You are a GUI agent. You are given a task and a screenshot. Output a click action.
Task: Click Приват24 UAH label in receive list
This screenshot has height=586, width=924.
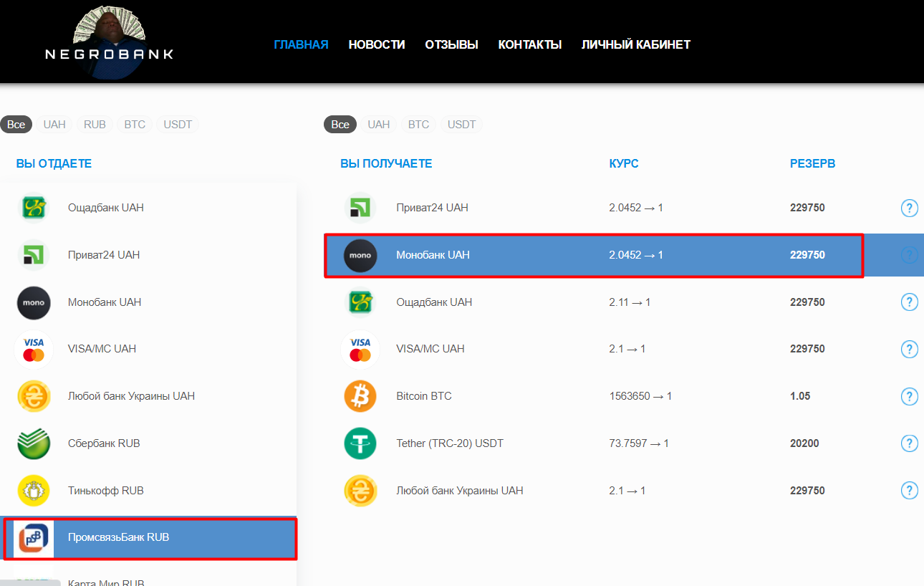click(433, 208)
